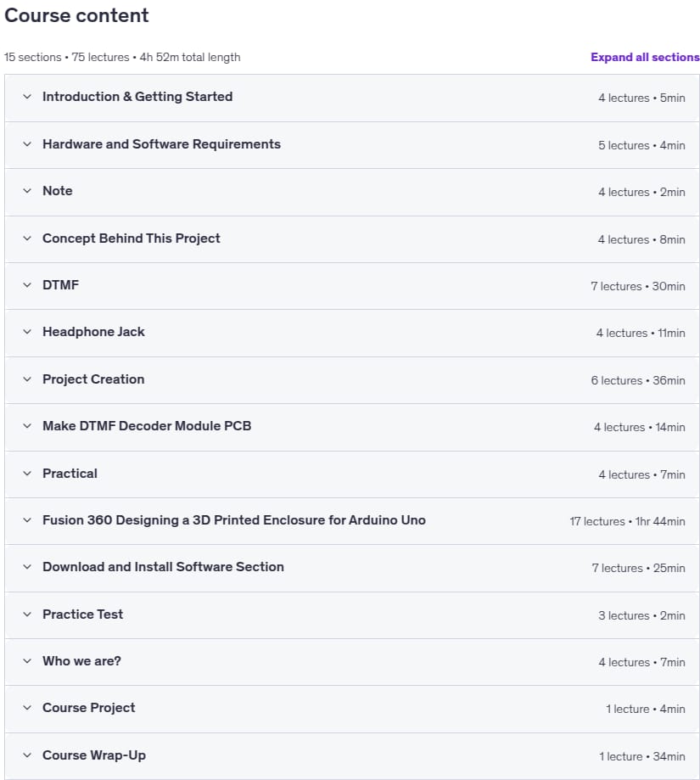Click the 6 lectures 36min summary text
Image resolution: width=700 pixels, height=780 pixels.
click(638, 380)
